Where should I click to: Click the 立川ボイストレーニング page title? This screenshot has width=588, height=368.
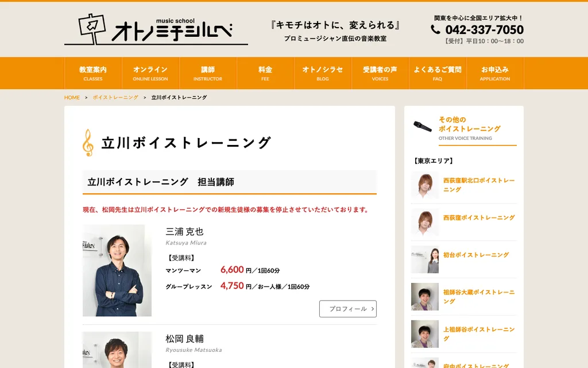[186, 143]
